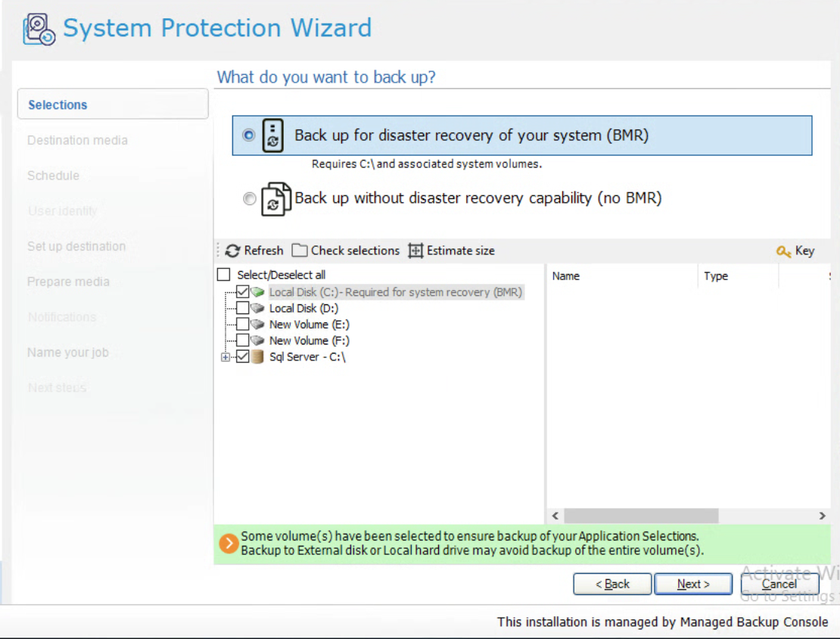840x639 pixels.
Task: Click the Local Disk (D:) drive icon
Action: tap(258, 308)
